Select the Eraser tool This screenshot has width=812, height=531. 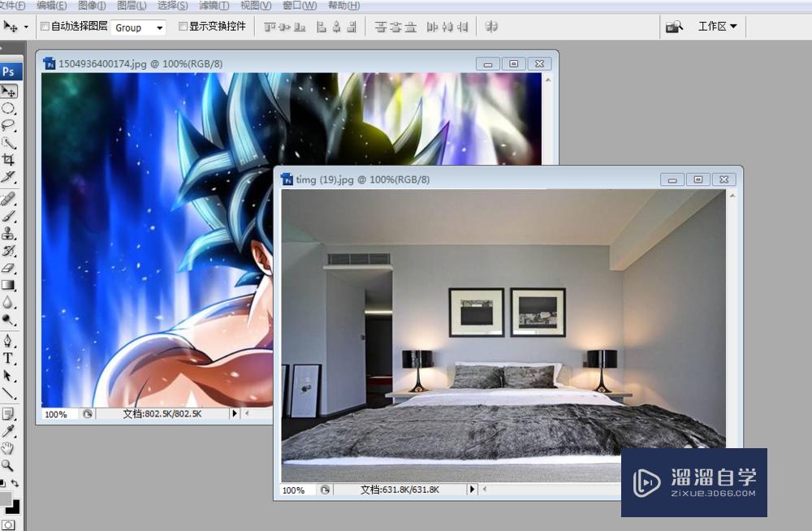8,268
